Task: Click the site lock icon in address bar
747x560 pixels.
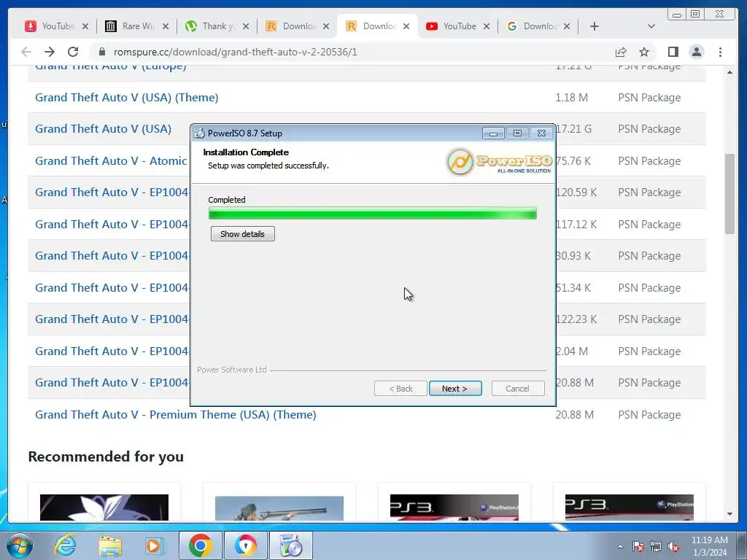Action: (x=102, y=52)
